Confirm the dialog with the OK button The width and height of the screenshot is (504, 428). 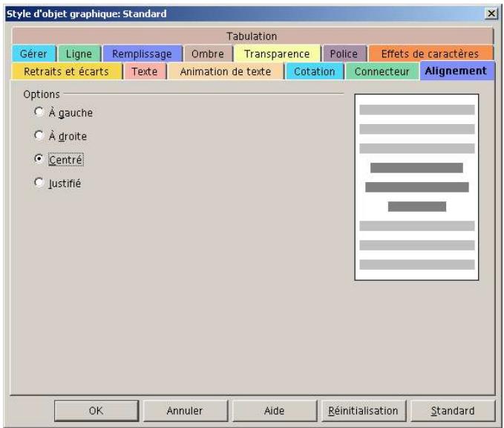pyautogui.click(x=96, y=411)
